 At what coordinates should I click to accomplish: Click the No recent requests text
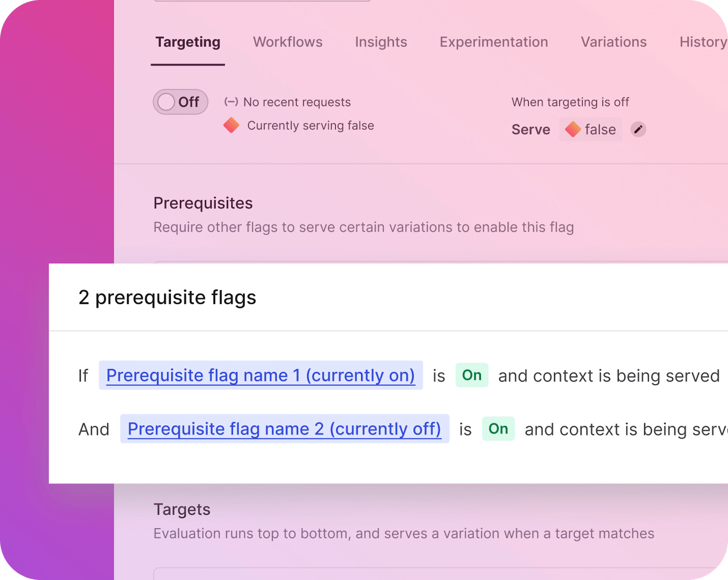pyautogui.click(x=297, y=102)
